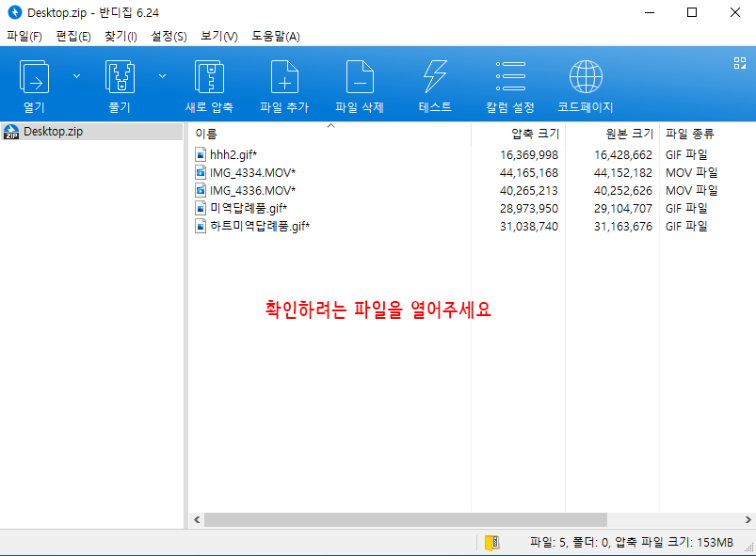This screenshot has height=556, width=756.
Task: Click compressed size value 16,369,998
Action: (x=529, y=154)
